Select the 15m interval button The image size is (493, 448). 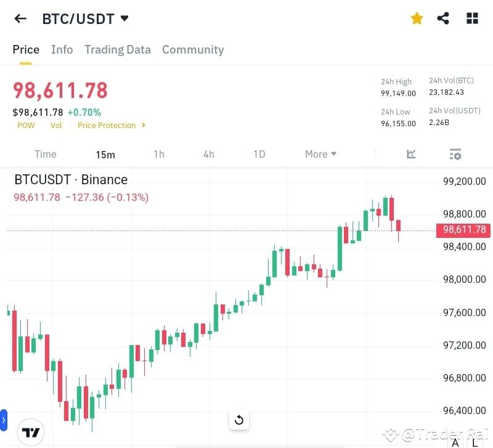(x=105, y=154)
